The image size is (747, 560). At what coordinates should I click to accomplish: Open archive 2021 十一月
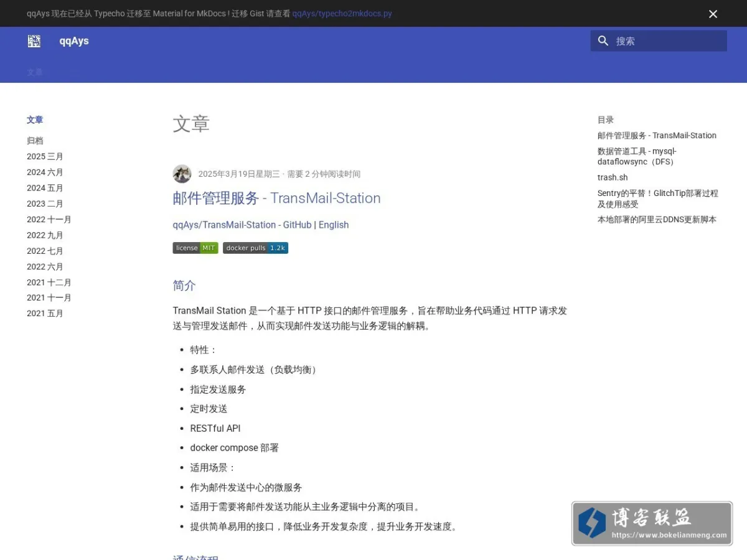tap(49, 297)
